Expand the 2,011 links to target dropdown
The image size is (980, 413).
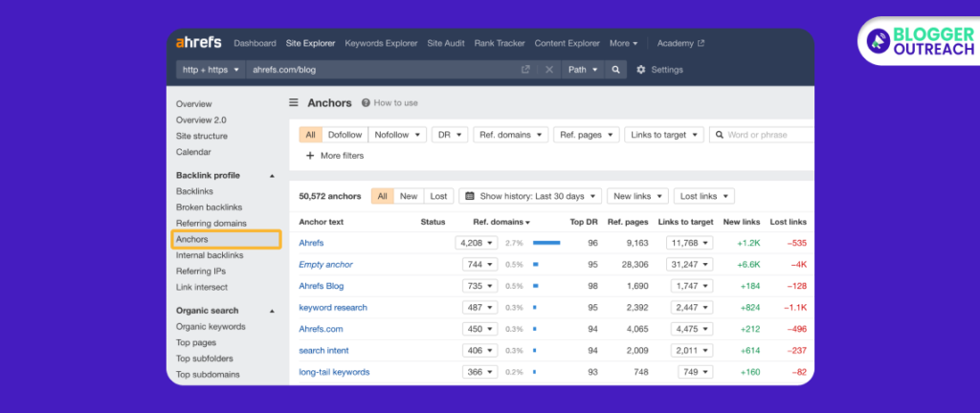(x=692, y=351)
